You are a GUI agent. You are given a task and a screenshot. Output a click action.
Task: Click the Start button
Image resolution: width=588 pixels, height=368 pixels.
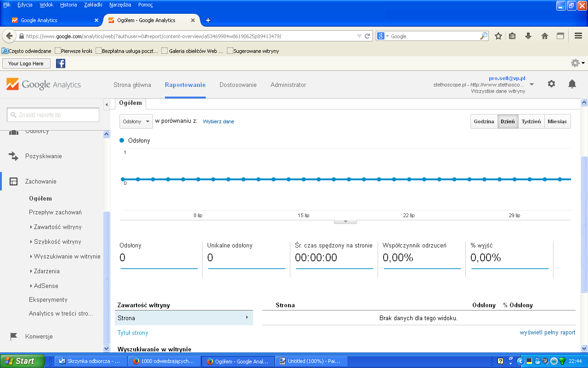coord(22,361)
